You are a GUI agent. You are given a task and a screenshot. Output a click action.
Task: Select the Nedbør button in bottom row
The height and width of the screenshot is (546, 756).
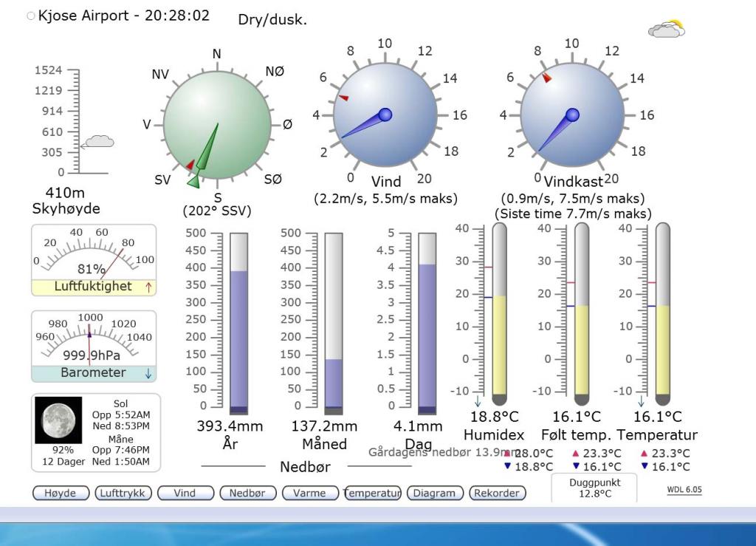tap(247, 494)
